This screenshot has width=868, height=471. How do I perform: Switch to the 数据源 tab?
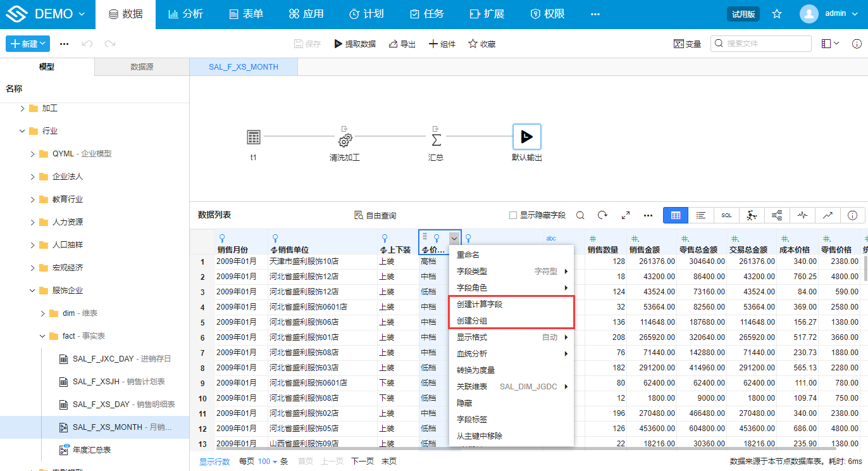click(142, 66)
